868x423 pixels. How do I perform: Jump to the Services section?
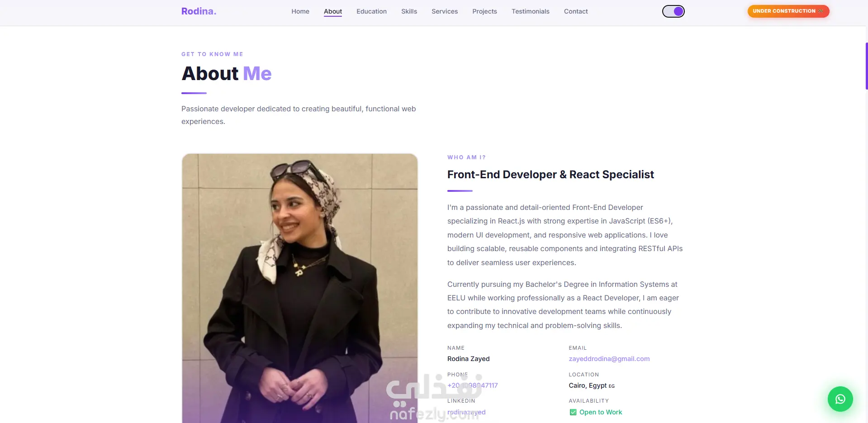point(445,11)
